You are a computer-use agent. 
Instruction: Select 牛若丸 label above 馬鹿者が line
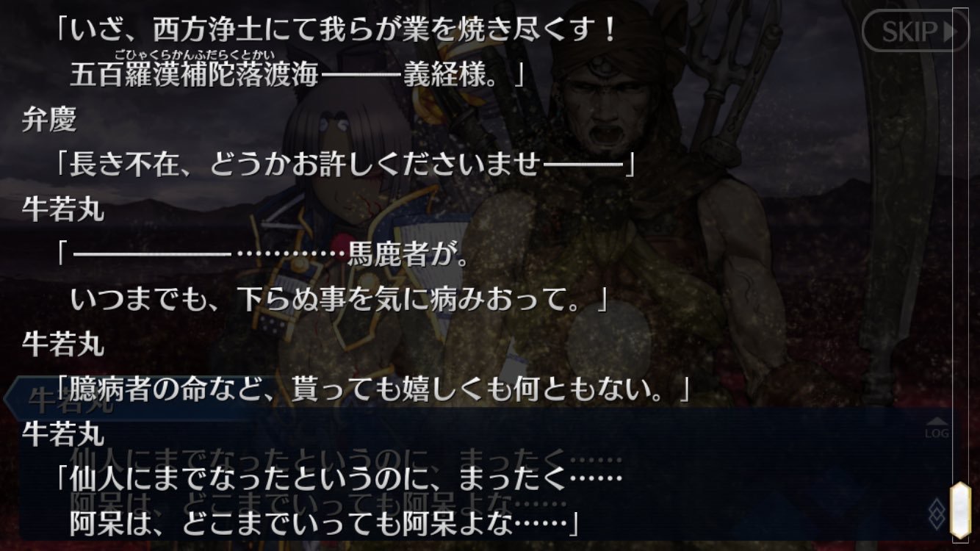pos(63,211)
